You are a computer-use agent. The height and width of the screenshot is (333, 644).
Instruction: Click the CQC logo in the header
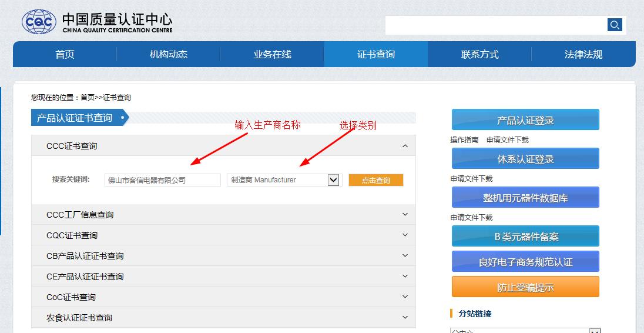click(x=97, y=22)
